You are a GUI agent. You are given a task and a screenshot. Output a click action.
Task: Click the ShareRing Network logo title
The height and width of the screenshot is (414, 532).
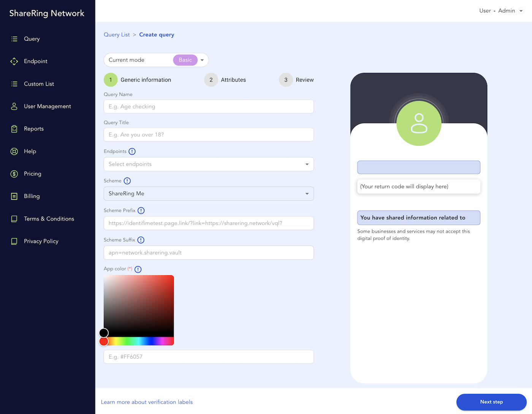click(47, 13)
